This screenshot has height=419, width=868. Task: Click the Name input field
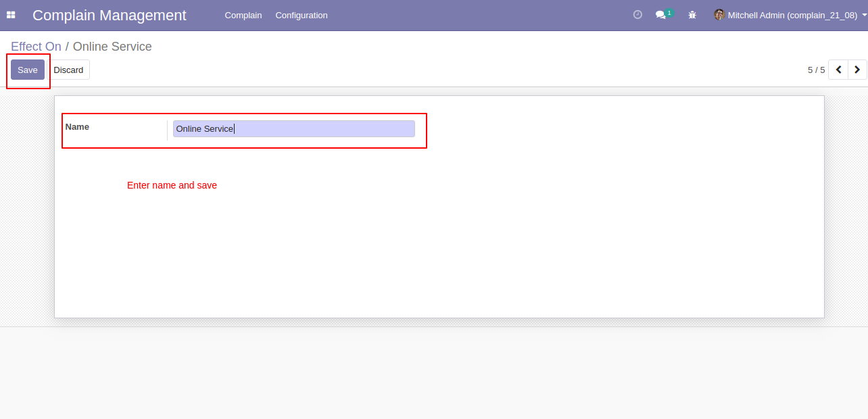(x=294, y=128)
